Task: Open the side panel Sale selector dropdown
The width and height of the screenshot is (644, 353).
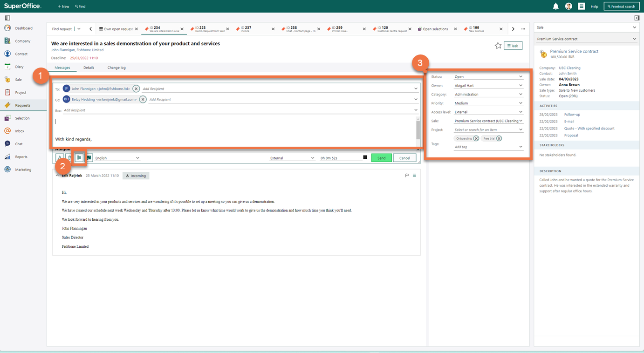Action: point(586,27)
